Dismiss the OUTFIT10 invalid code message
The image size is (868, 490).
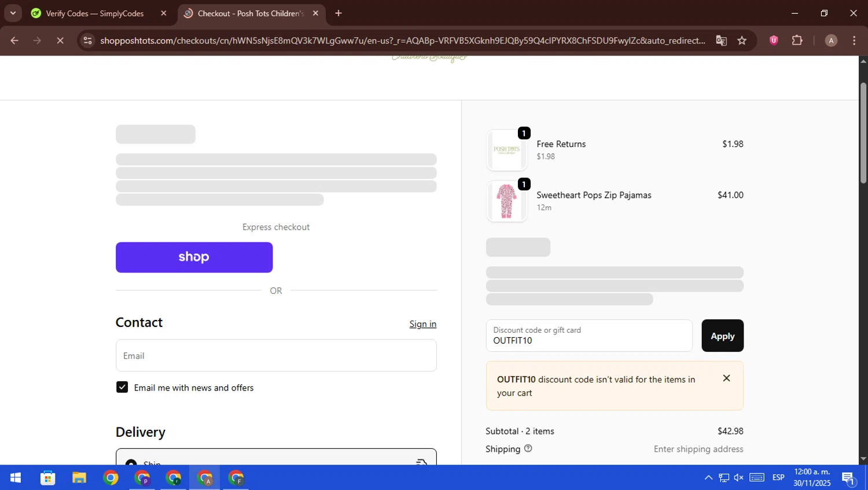pos(726,378)
